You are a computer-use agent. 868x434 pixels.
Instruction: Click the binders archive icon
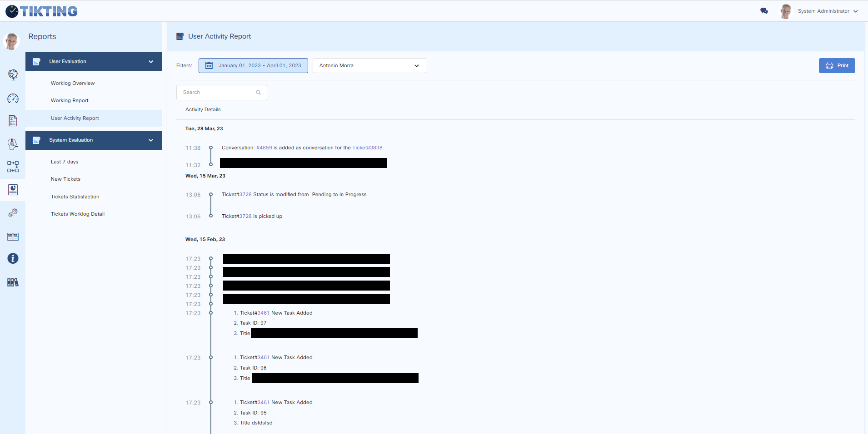click(13, 282)
